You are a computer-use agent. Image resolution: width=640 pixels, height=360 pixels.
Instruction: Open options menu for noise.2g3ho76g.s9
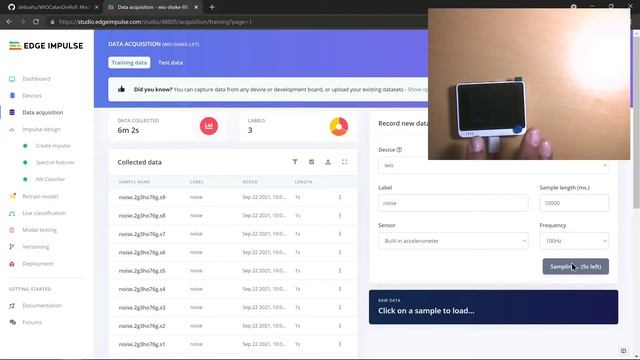(x=340, y=197)
